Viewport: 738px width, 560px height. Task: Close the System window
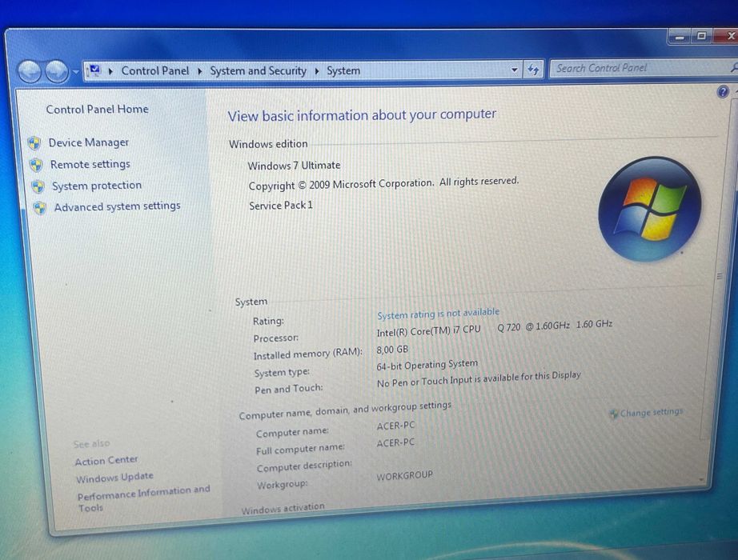pos(727,35)
